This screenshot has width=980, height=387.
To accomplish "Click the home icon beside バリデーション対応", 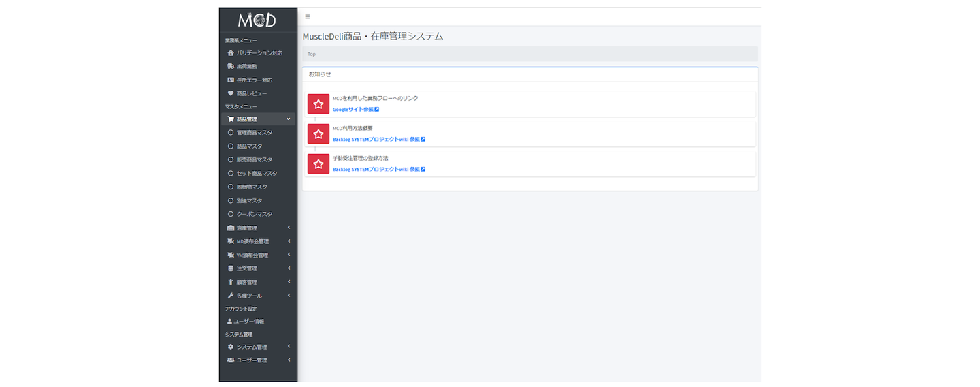I will (x=231, y=53).
